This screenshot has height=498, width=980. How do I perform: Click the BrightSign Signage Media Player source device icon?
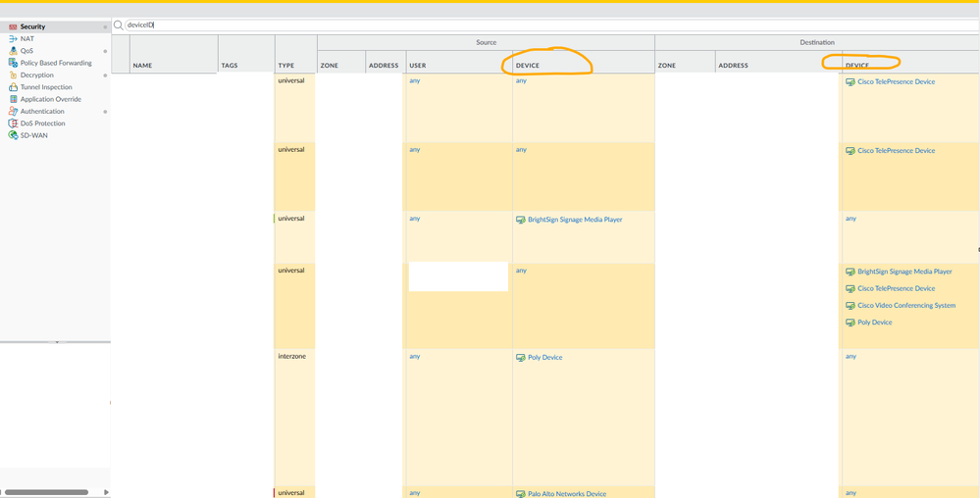(x=520, y=220)
